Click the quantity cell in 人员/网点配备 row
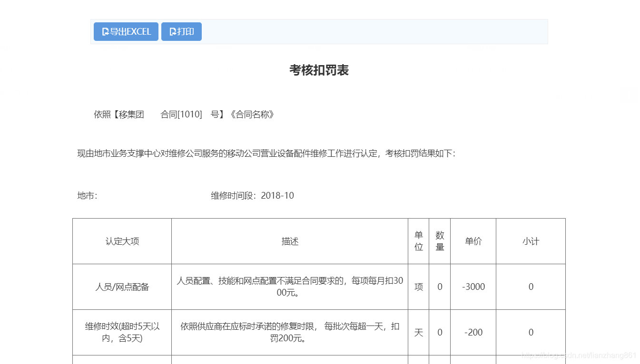This screenshot has height=364, width=640. pyautogui.click(x=440, y=287)
